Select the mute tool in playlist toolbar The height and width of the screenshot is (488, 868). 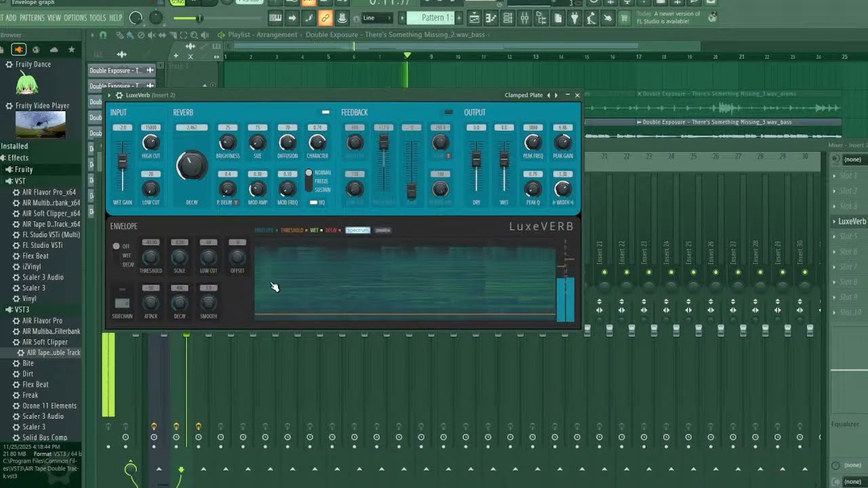click(x=152, y=35)
